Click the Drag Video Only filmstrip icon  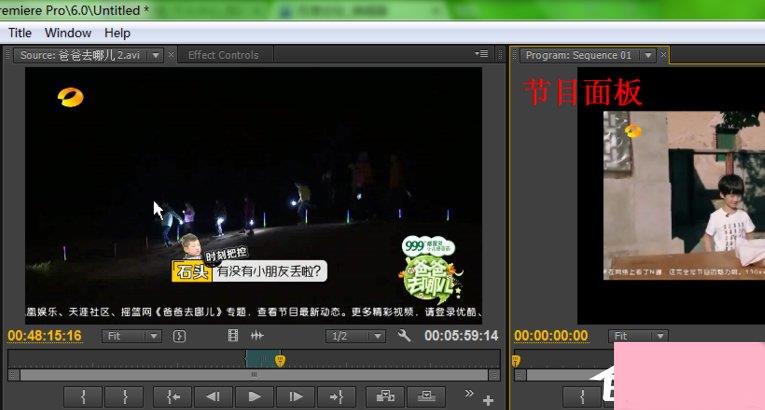(233, 335)
